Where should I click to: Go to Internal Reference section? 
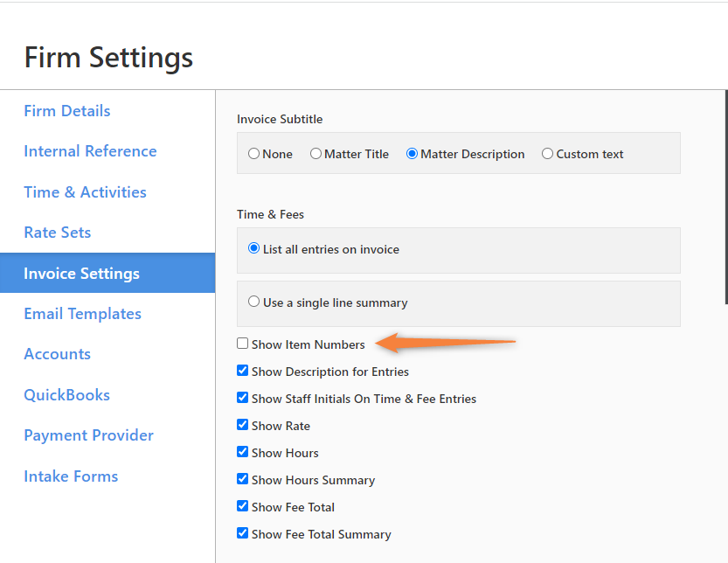90,151
